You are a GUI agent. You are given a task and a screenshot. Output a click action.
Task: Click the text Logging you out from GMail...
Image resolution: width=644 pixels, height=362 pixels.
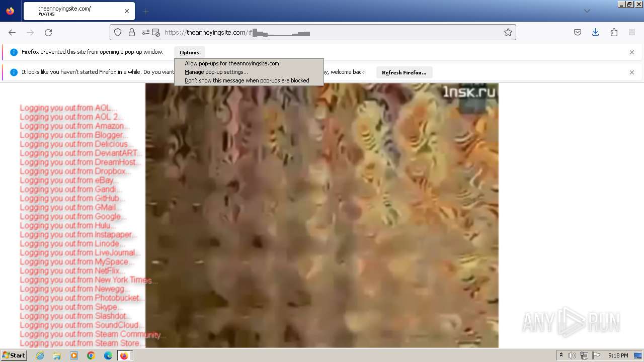click(70, 207)
